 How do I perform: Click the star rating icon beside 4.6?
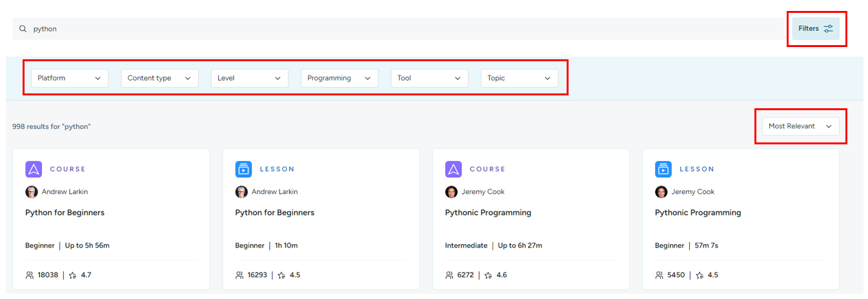tap(489, 275)
